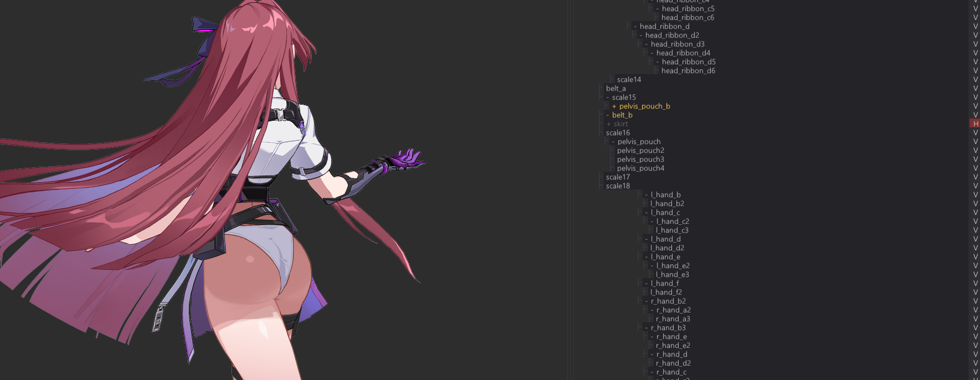Select the l_hand_e3 bone
Viewport: 980px width, 380px height.
tap(672, 274)
